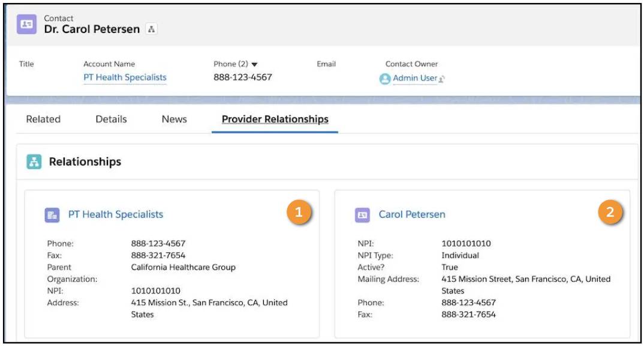
Task: Select the Provider Relationships tab
Action: pos(275,119)
